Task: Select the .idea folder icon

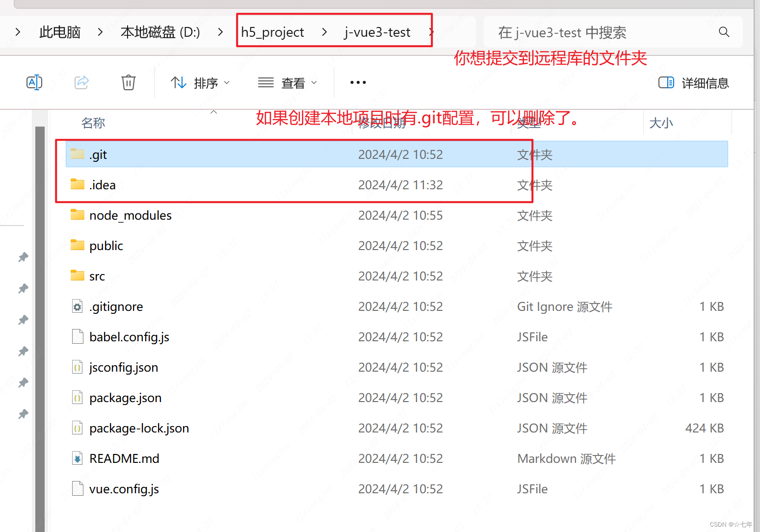Action: (x=78, y=184)
